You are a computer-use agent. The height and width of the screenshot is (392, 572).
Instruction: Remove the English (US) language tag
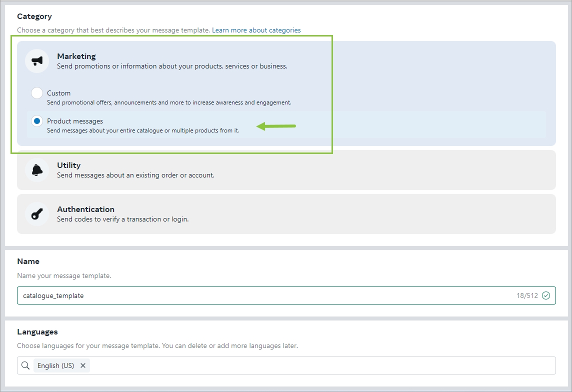tap(83, 365)
